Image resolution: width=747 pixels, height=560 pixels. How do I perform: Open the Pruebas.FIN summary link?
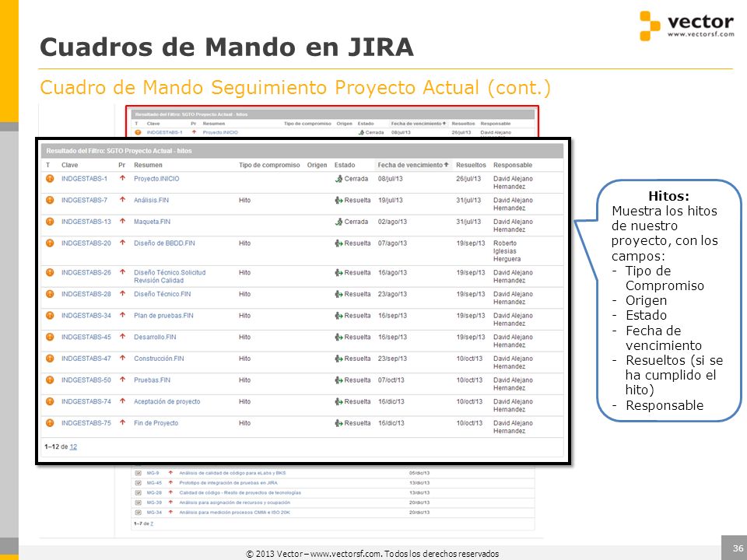point(152,380)
